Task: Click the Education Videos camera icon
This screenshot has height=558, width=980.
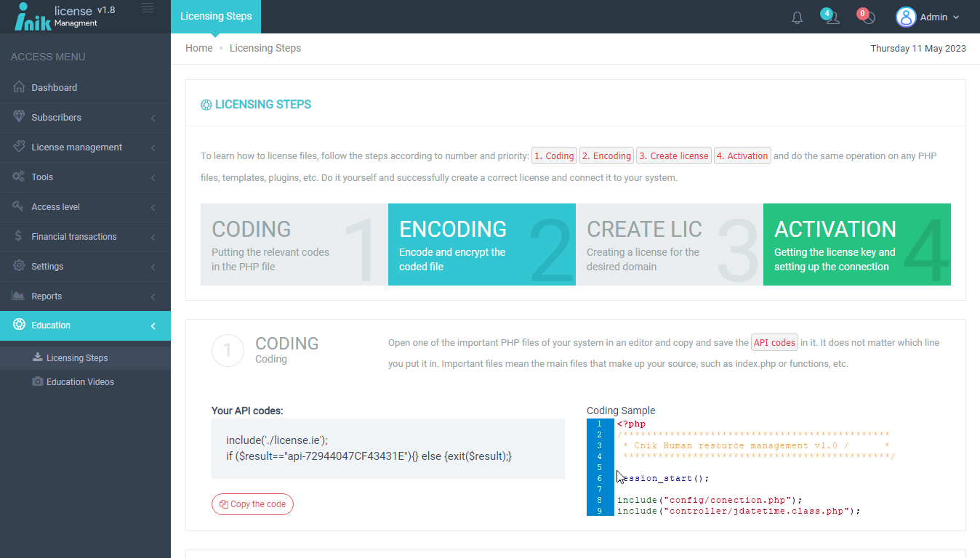Action: [38, 381]
